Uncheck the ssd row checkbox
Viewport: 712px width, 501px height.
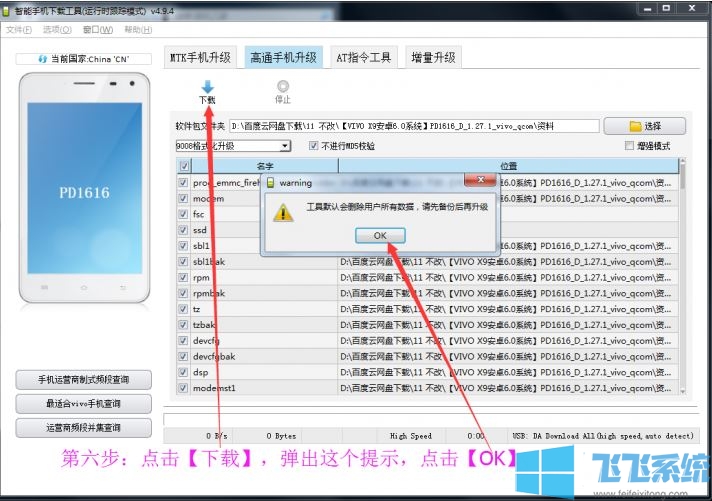point(183,230)
